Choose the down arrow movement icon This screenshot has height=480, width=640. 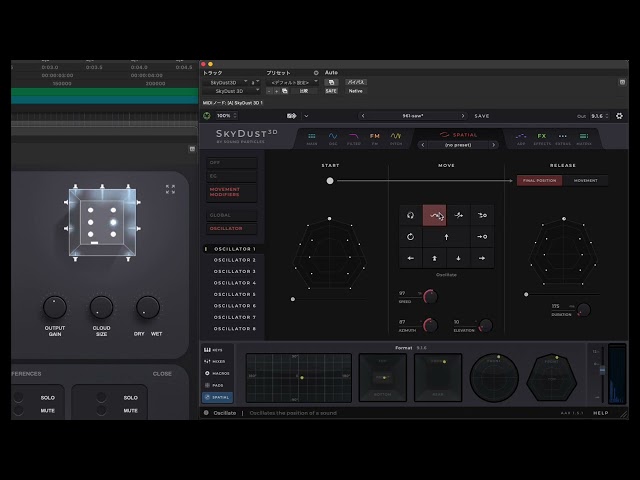458,258
